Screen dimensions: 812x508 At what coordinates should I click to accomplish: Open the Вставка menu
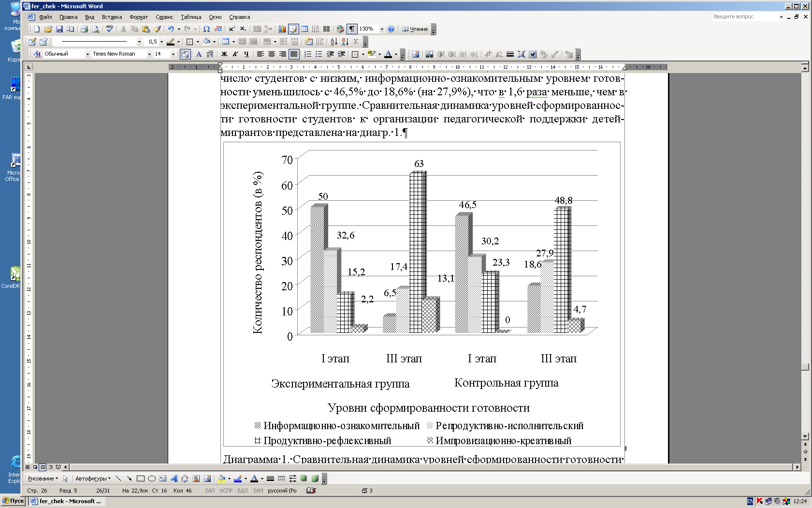point(112,17)
